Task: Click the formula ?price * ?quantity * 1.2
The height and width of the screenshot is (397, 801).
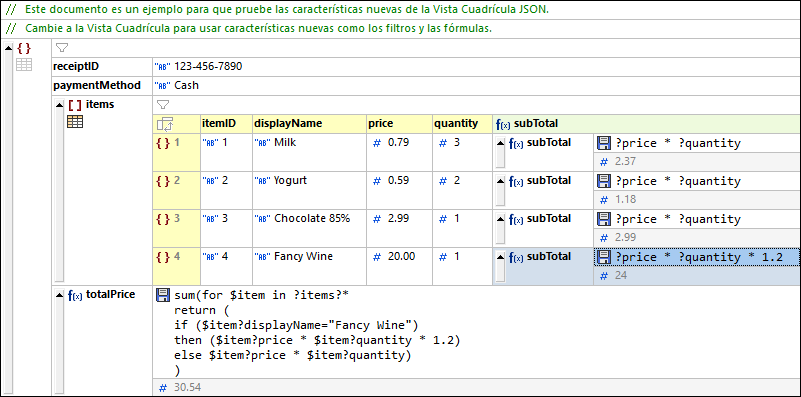Action: [699, 258]
